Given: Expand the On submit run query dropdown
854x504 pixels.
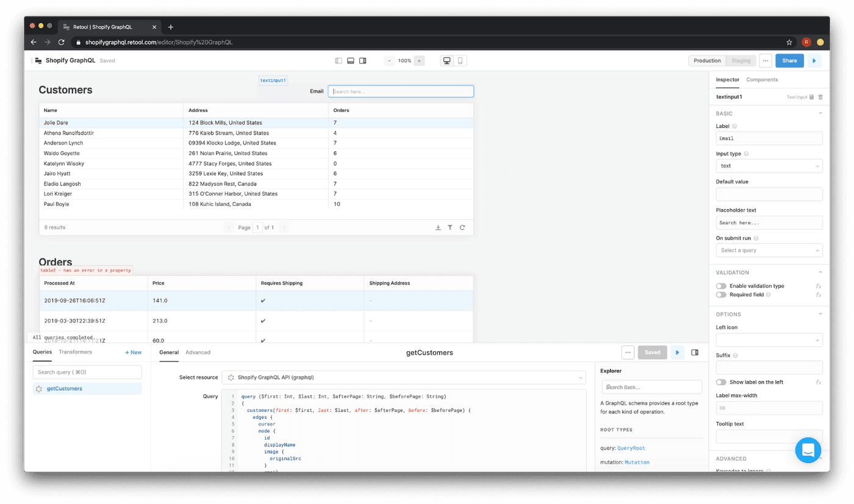Looking at the screenshot, I should coord(769,250).
